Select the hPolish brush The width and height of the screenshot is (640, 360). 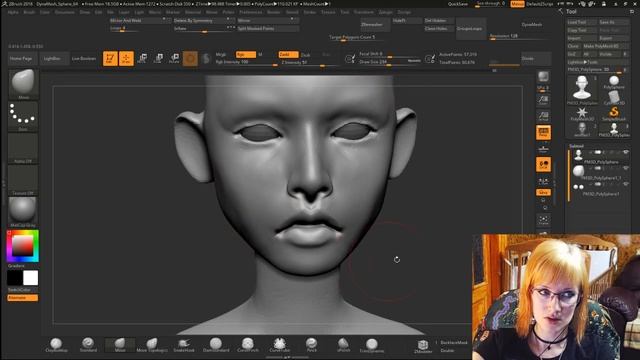point(343,345)
